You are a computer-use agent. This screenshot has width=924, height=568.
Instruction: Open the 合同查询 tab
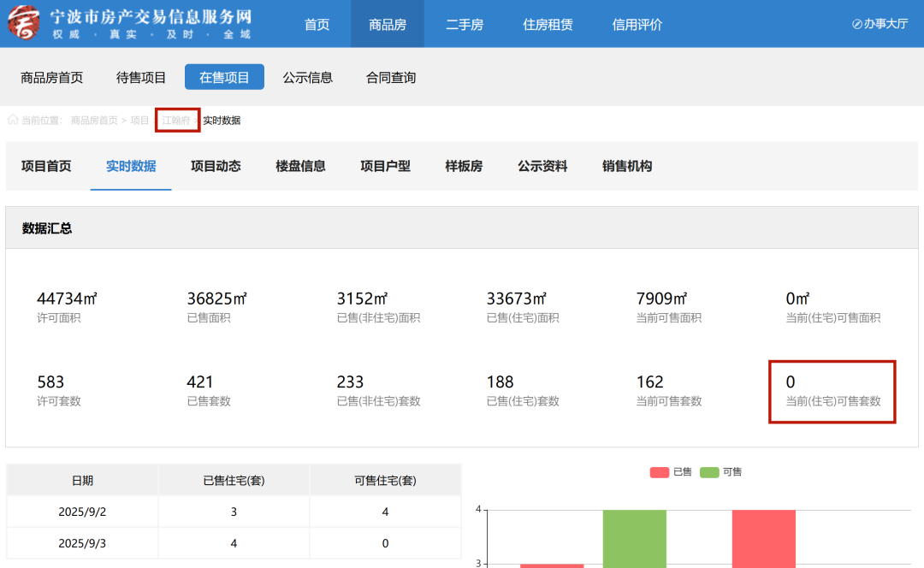[x=391, y=78]
